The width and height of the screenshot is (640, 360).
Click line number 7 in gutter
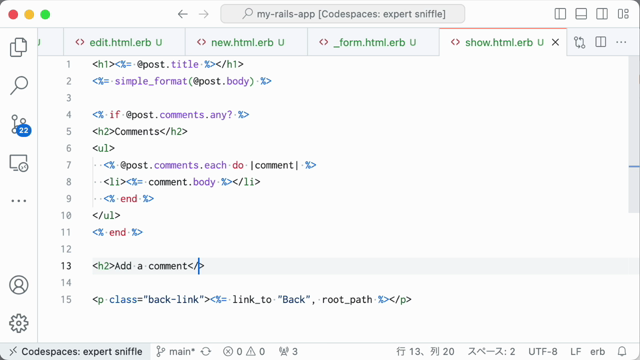point(69,165)
